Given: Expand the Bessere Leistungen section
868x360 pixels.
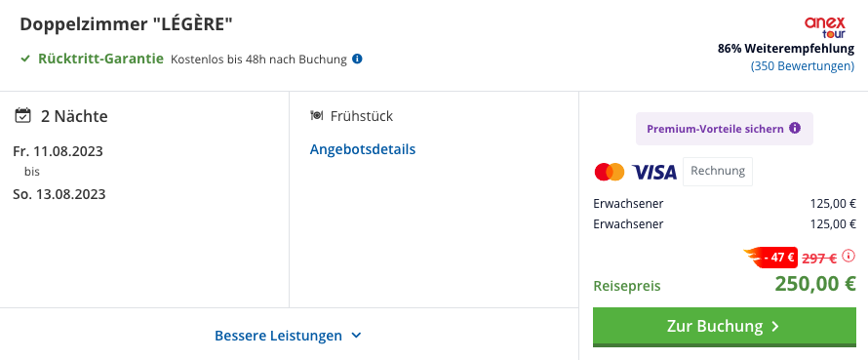Looking at the screenshot, I should click(x=288, y=336).
